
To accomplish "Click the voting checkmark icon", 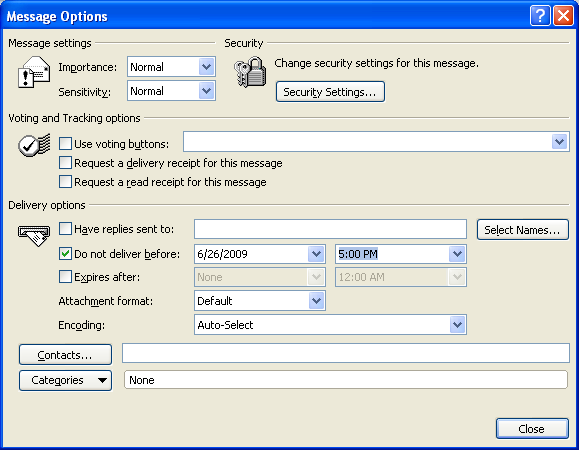I will click(x=34, y=145).
